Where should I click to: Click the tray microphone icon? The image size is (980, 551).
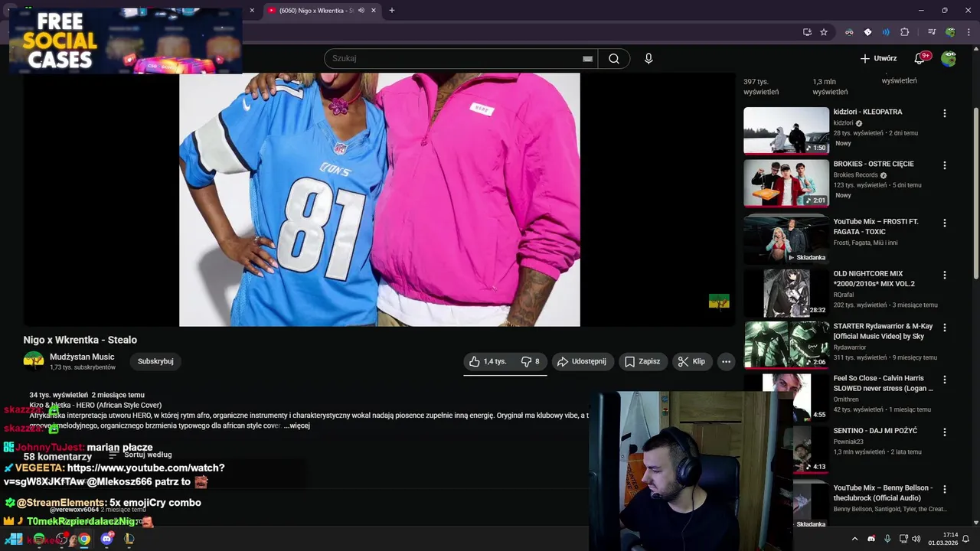pos(887,539)
